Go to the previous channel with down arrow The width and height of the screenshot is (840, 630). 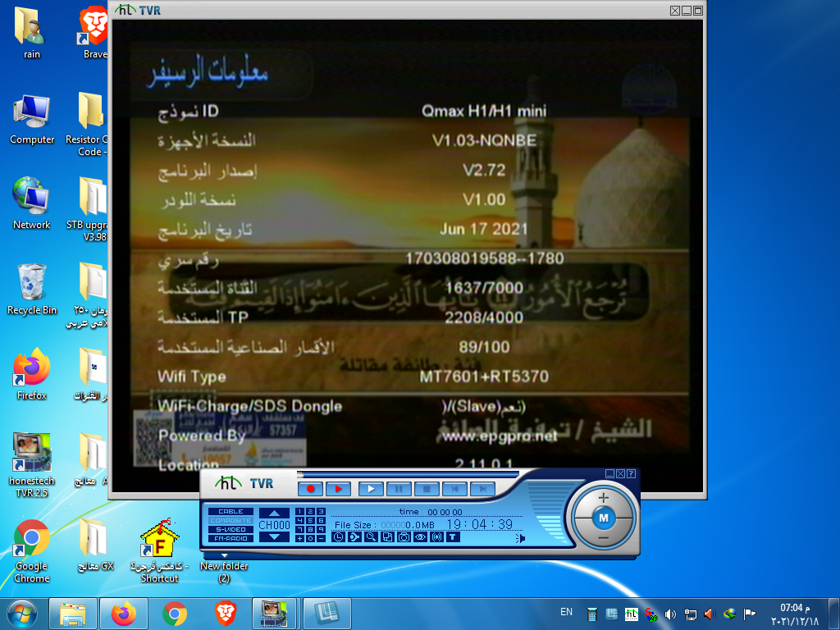(274, 536)
